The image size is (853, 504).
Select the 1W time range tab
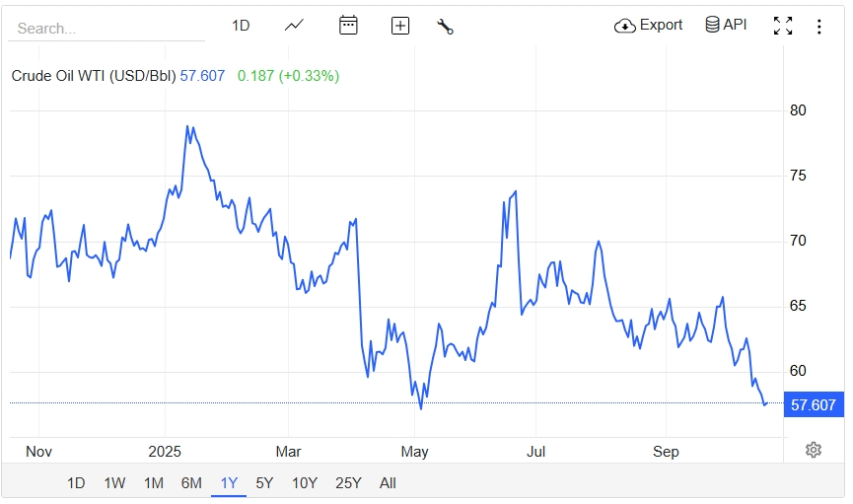click(114, 483)
